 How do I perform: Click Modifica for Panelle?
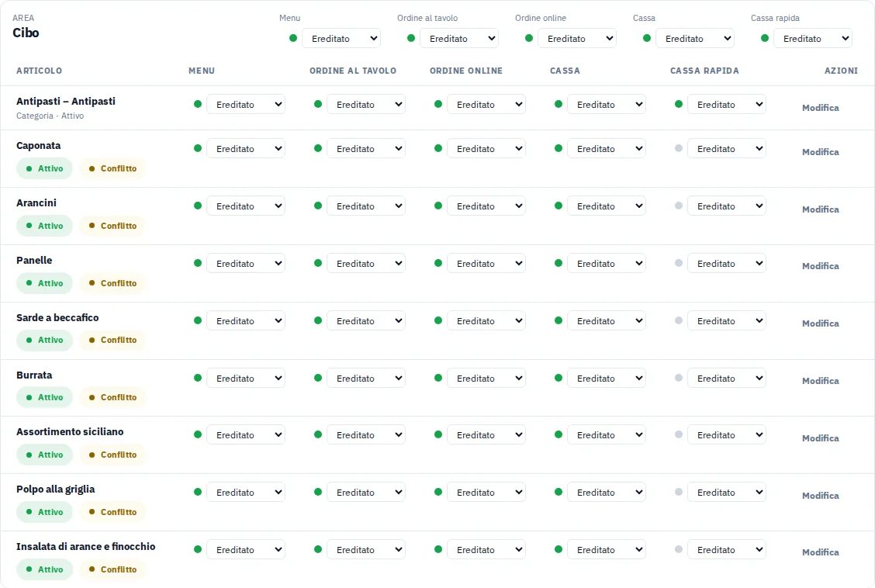point(821,266)
